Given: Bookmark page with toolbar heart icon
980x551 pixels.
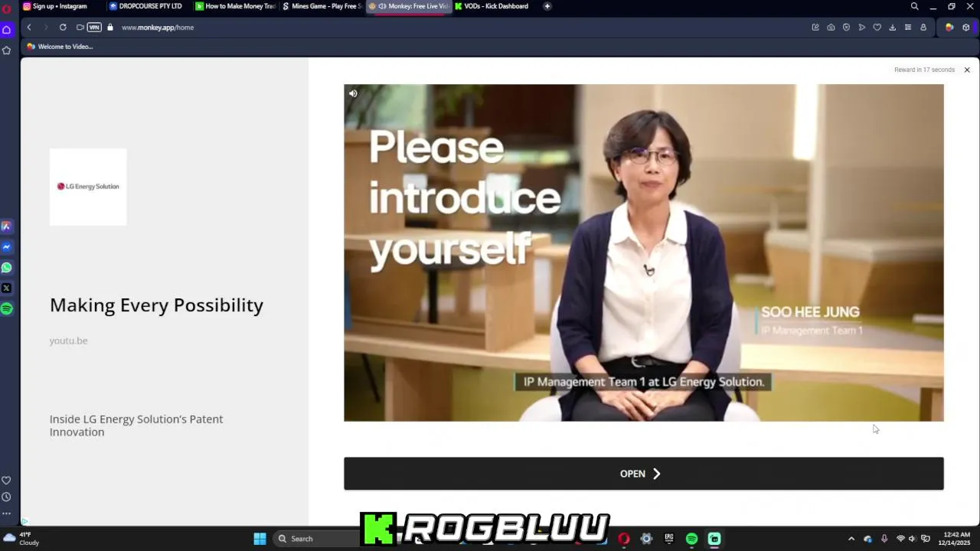Looking at the screenshot, I should (x=877, y=28).
